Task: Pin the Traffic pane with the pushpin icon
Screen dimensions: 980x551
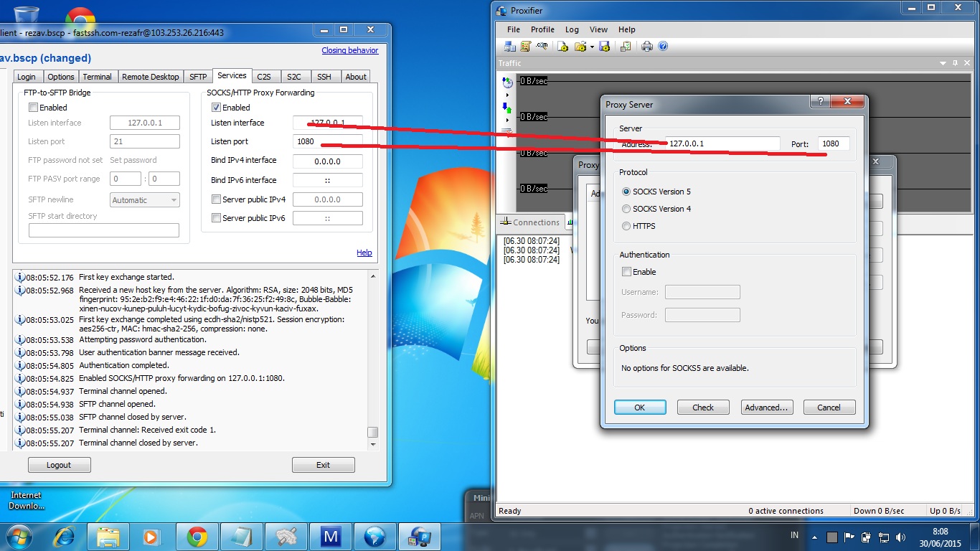Action: pyautogui.click(x=954, y=63)
